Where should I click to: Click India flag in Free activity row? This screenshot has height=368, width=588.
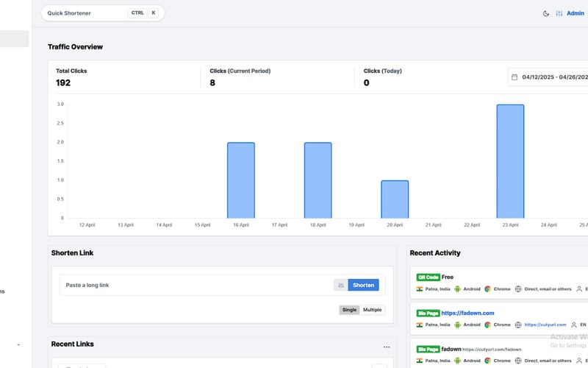tap(420, 289)
